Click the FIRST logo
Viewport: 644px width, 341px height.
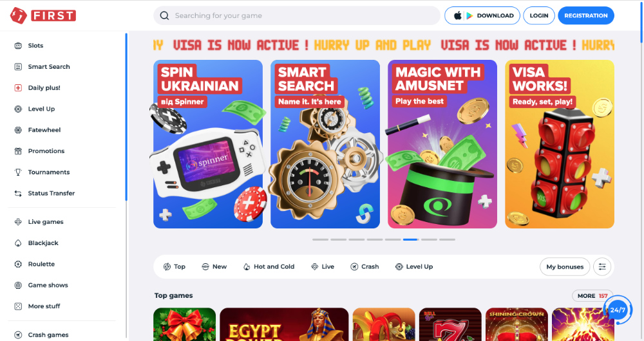tap(43, 15)
